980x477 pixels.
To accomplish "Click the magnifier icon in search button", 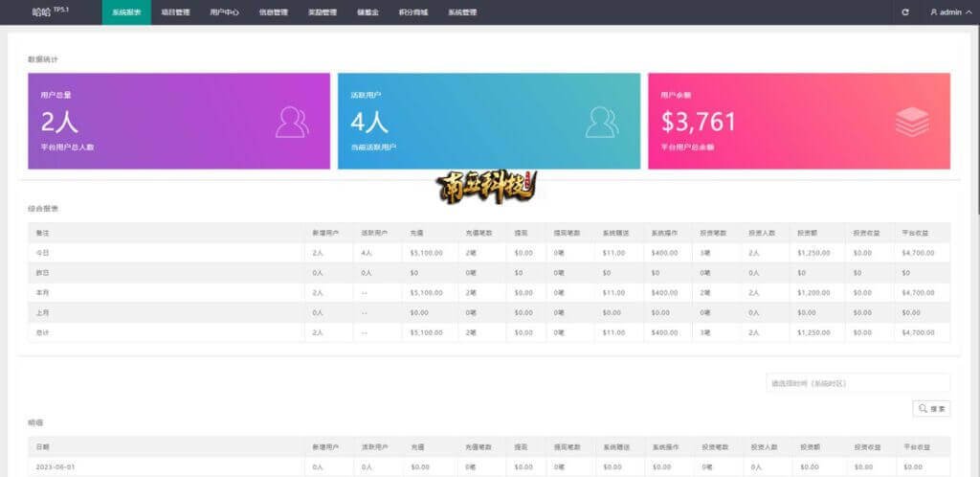I will [x=923, y=409].
